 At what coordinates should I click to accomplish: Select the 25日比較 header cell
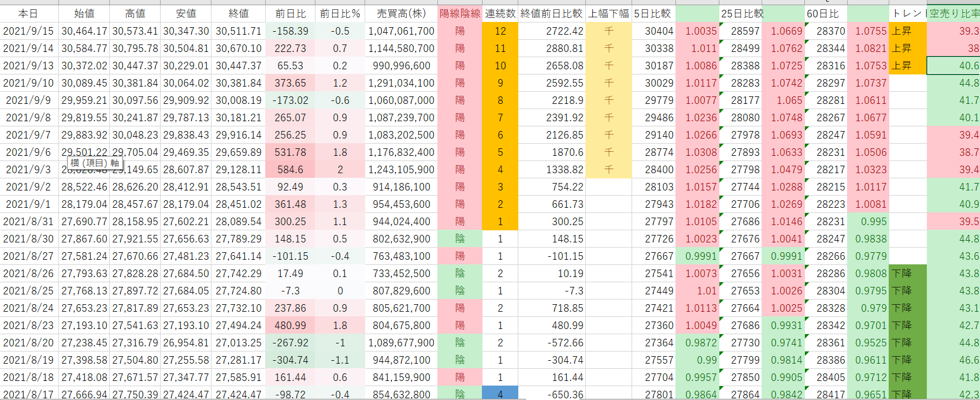coord(740,13)
